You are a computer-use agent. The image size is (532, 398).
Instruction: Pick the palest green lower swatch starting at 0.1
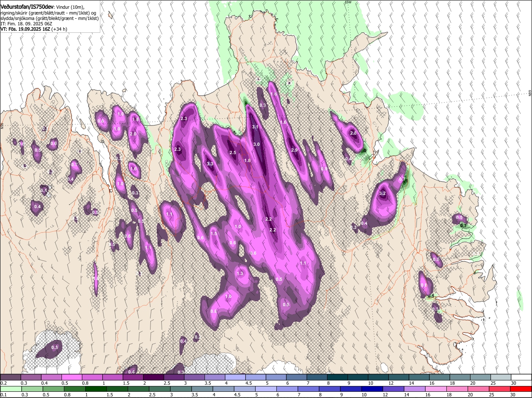tap(11, 389)
